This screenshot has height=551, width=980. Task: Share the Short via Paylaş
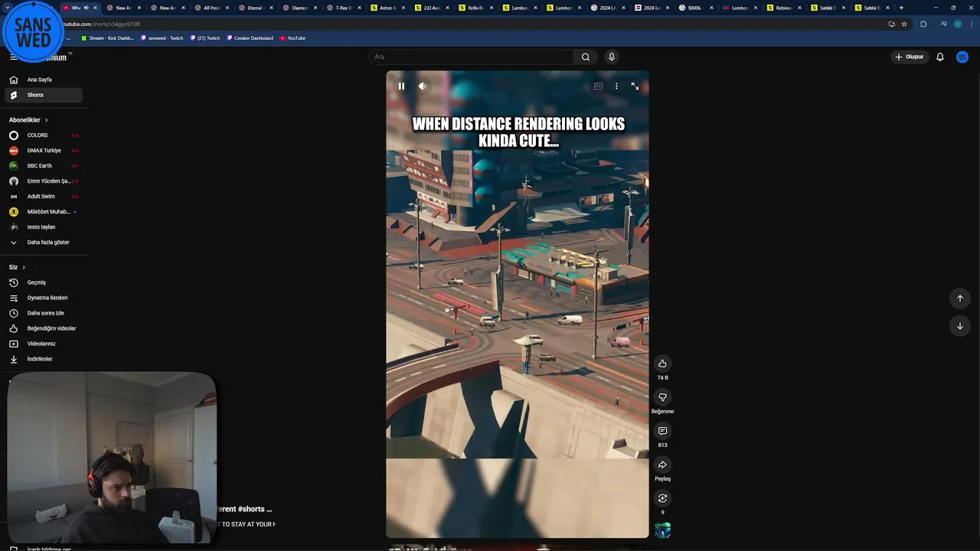tap(662, 465)
